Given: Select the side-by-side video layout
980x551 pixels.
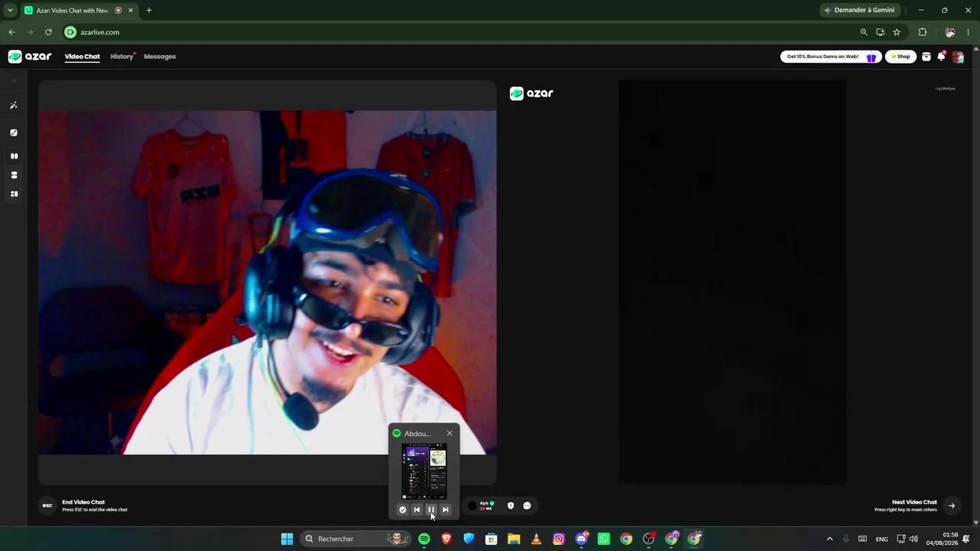Looking at the screenshot, I should (14, 156).
